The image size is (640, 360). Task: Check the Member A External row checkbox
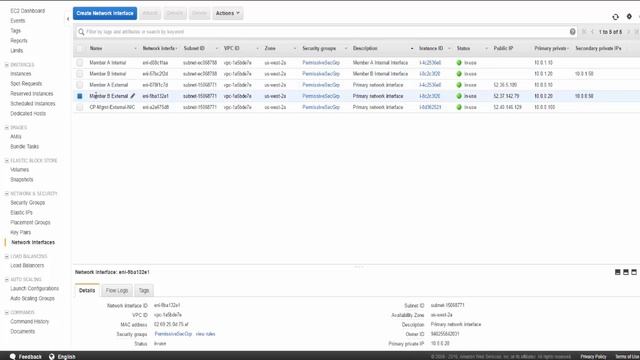click(x=80, y=84)
